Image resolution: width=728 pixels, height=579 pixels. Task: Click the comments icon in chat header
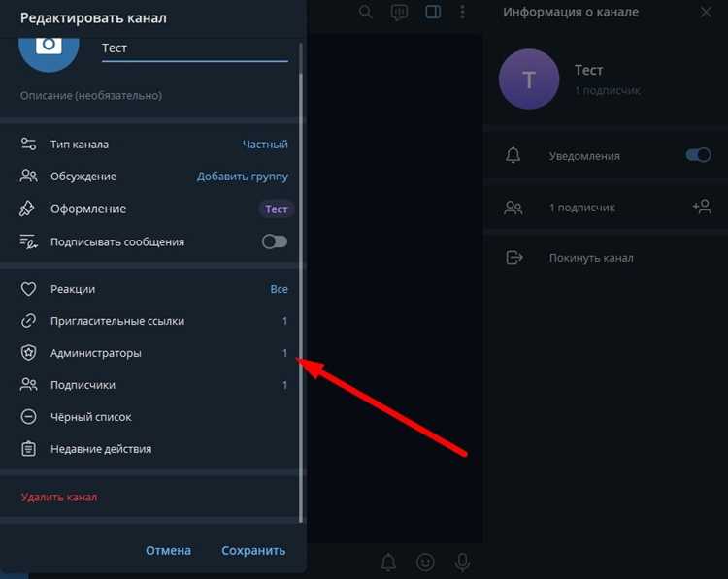tap(399, 12)
